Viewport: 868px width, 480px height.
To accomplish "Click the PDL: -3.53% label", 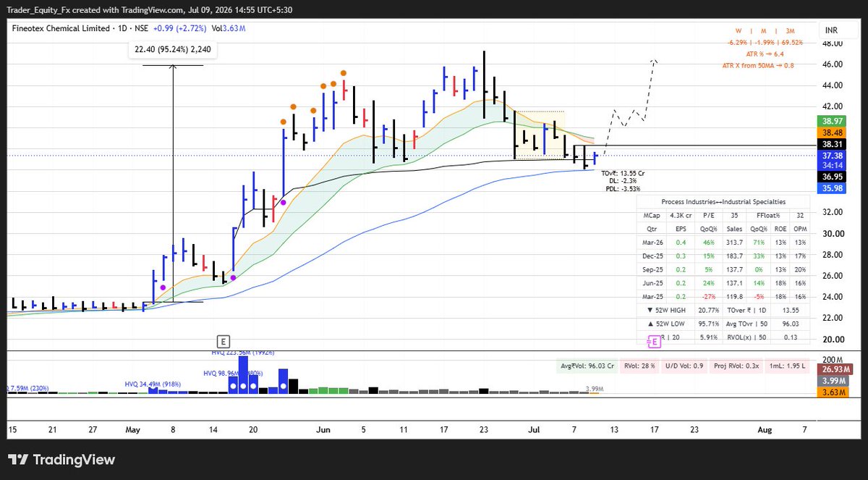I will (622, 188).
